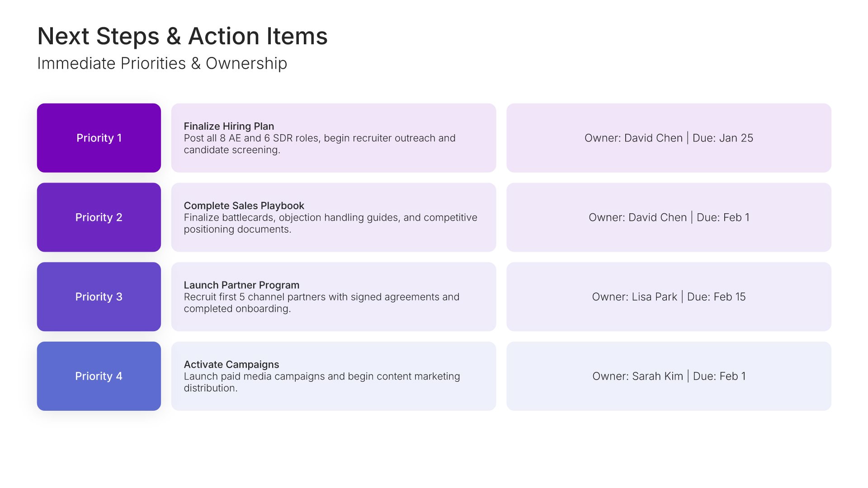The image size is (868, 488).
Task: Click the paid media campaigns description text
Action: [321, 382]
